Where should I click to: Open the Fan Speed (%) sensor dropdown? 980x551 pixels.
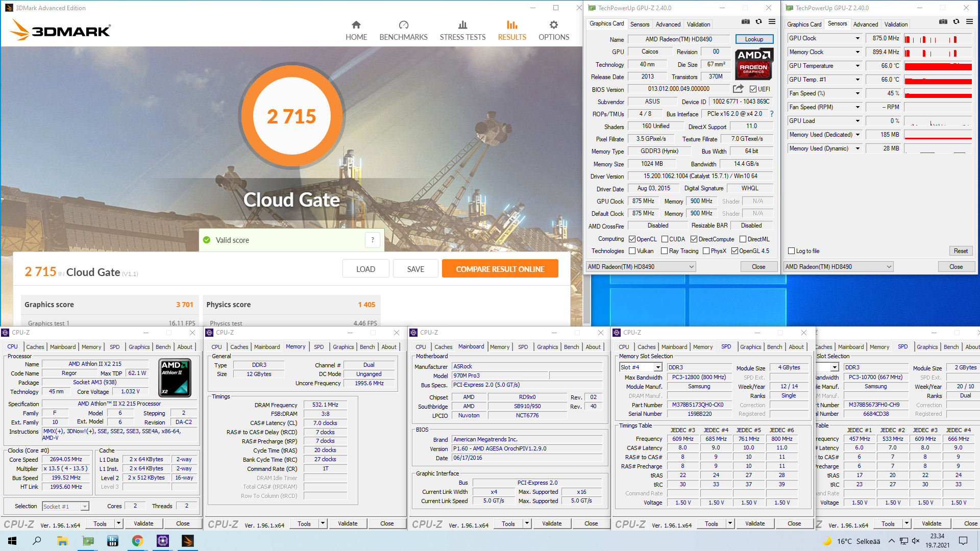(x=857, y=93)
